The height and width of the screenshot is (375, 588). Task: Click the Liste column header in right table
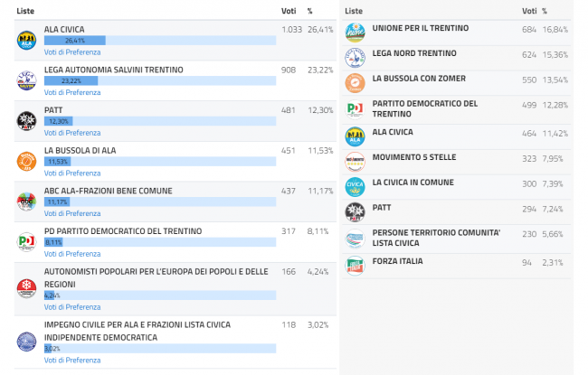(355, 11)
